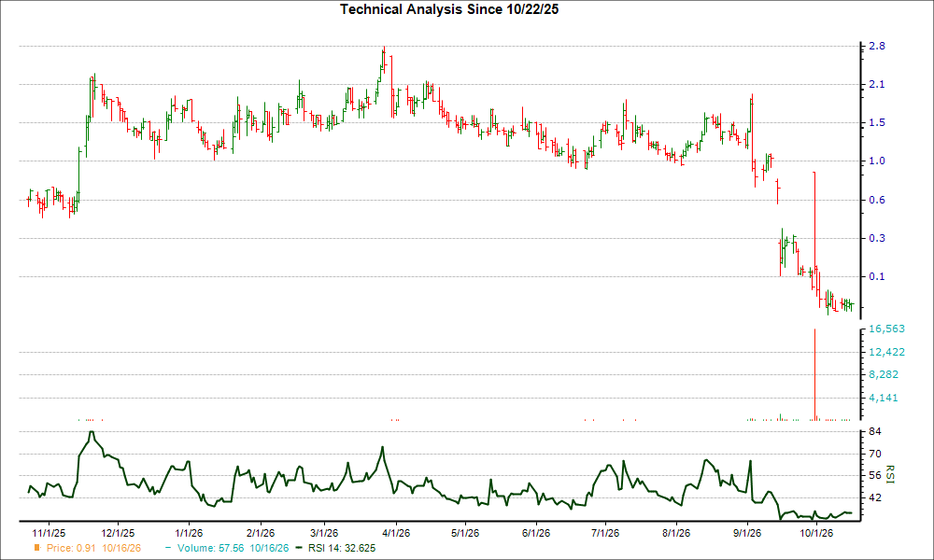Click the 8/1/26 date label

(675, 533)
